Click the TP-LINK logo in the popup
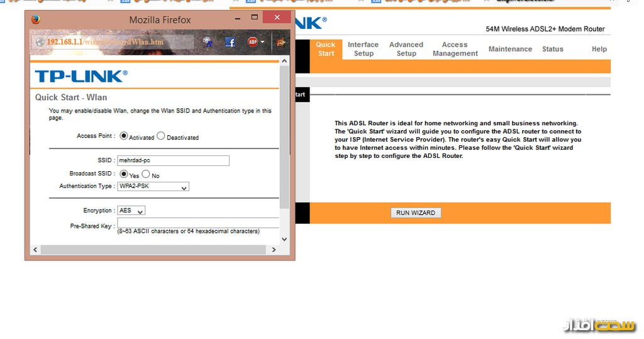This screenshot has height=339, width=644. [x=80, y=77]
